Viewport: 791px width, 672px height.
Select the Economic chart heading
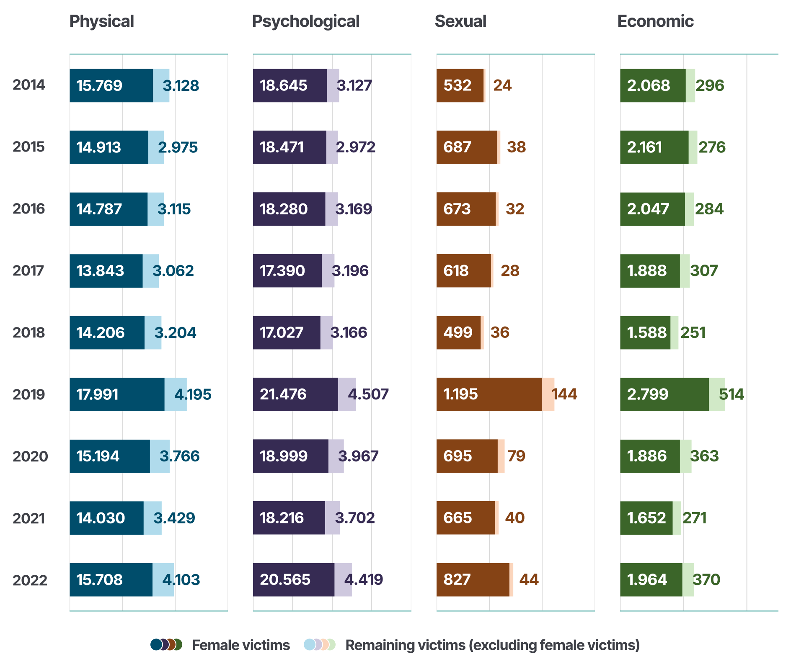tap(655, 21)
